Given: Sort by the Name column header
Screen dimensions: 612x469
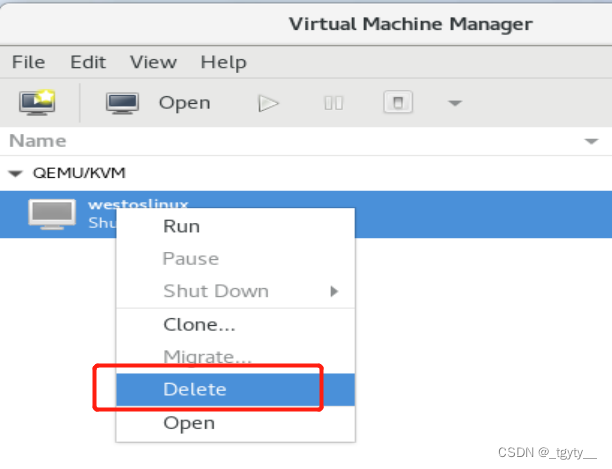Looking at the screenshot, I should 38,141.
